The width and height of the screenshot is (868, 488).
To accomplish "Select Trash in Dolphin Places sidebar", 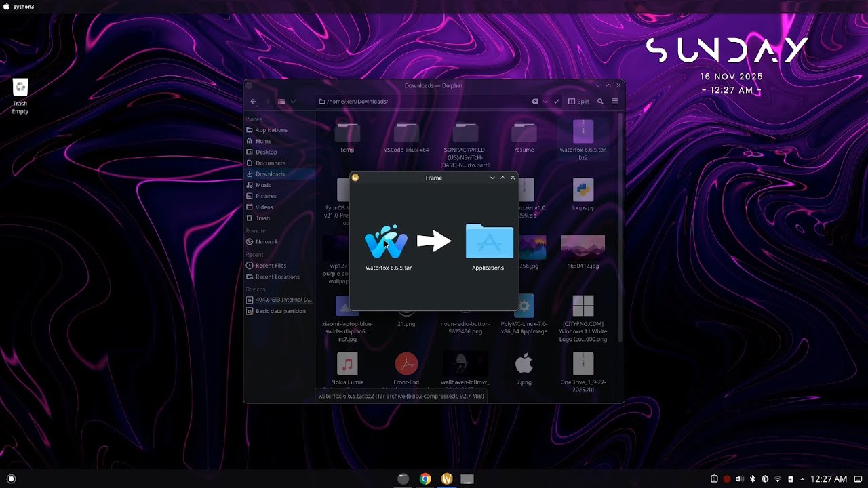I will click(280, 218).
